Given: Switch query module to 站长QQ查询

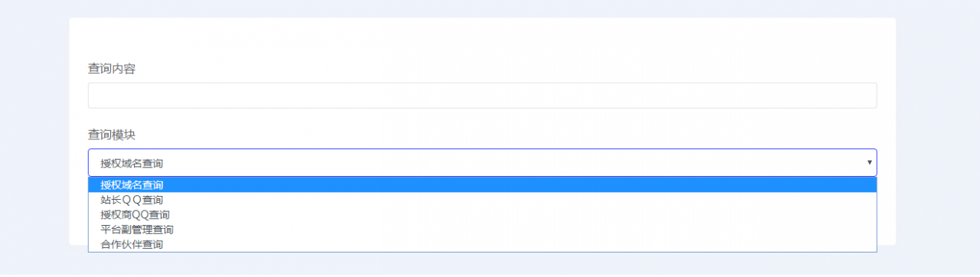Looking at the screenshot, I should coord(482,200).
